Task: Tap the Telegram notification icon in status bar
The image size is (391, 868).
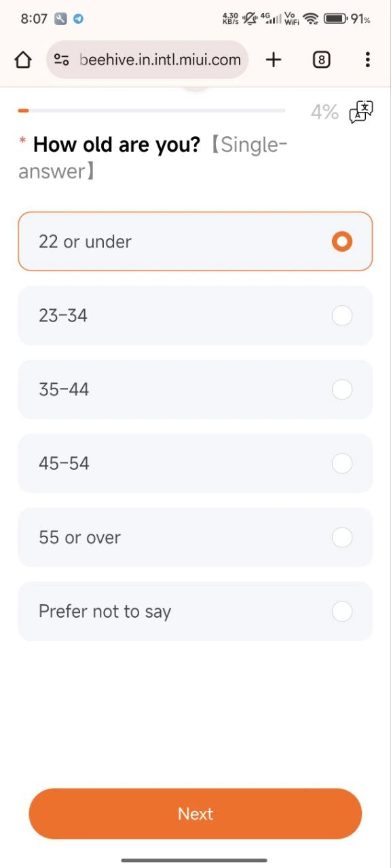Action: coord(78,19)
